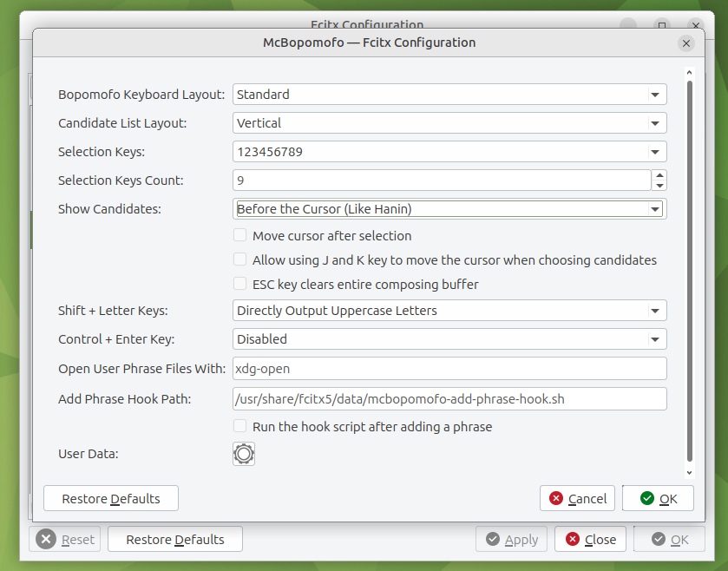Expand the Candidate List Layout dropdown
The image size is (728, 571).
point(449,123)
